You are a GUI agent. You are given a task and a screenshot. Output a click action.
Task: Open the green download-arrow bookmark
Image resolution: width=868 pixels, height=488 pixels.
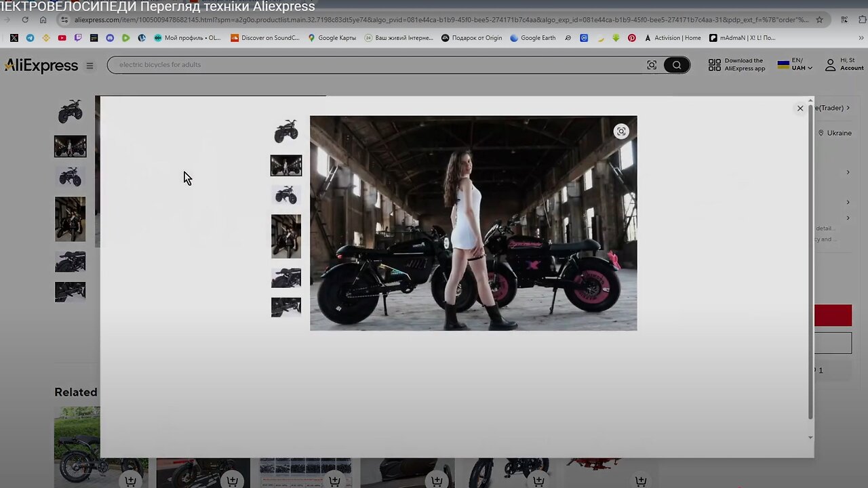click(616, 38)
